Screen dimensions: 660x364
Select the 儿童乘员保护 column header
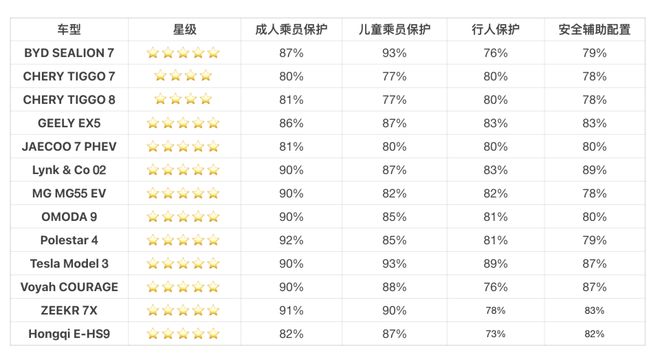point(394,29)
